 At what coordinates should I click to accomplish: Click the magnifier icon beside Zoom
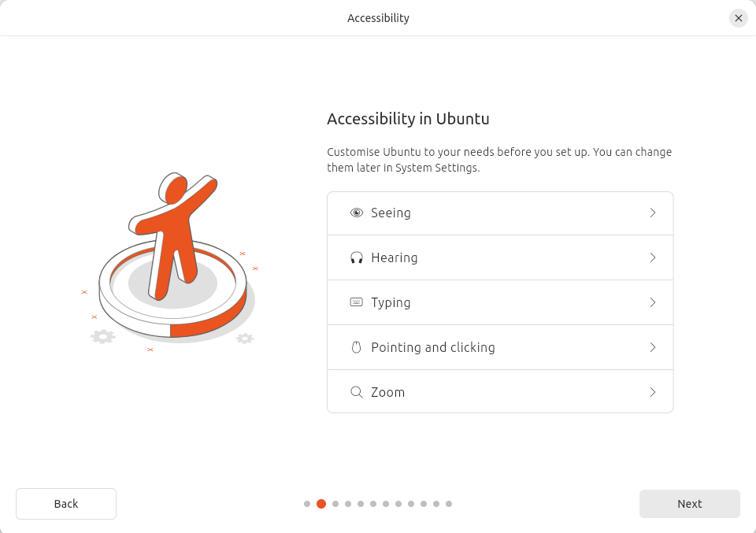[x=357, y=391]
